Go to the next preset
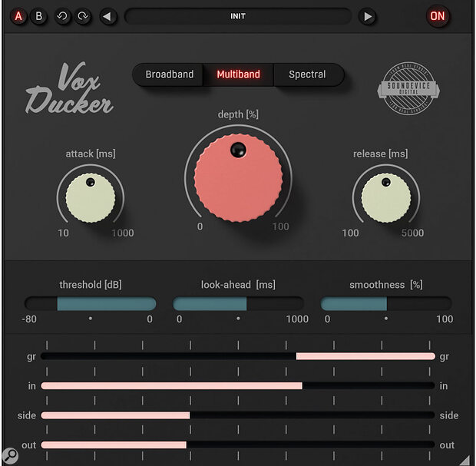 click(367, 16)
